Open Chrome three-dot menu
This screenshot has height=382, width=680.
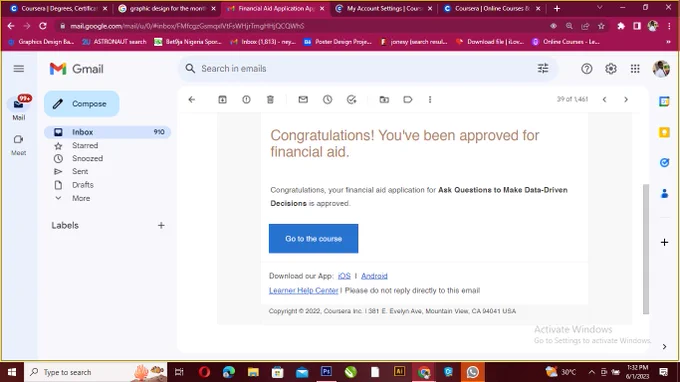[x=669, y=26]
